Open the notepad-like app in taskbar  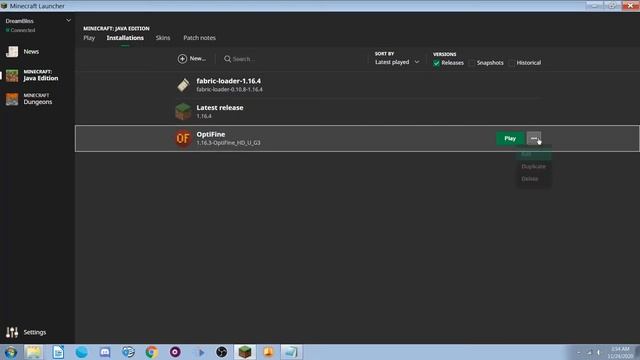point(291,352)
